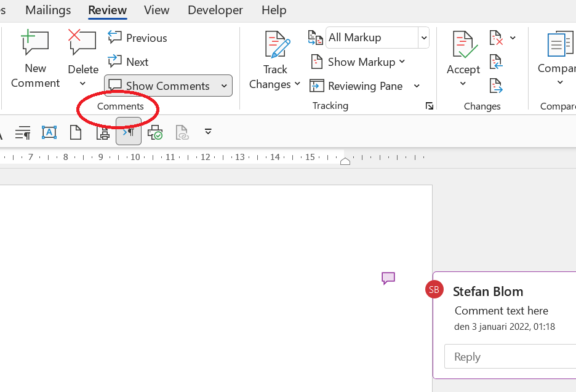
Task: Click the Reply field in the comment
Action: click(510, 356)
